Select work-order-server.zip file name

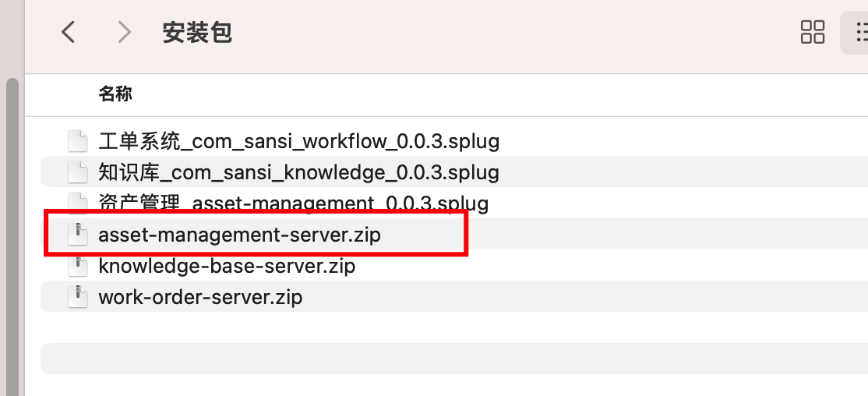click(x=200, y=298)
